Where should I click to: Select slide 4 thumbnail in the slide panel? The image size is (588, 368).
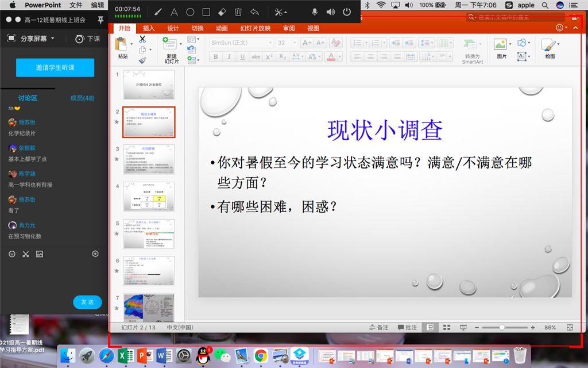[149, 197]
